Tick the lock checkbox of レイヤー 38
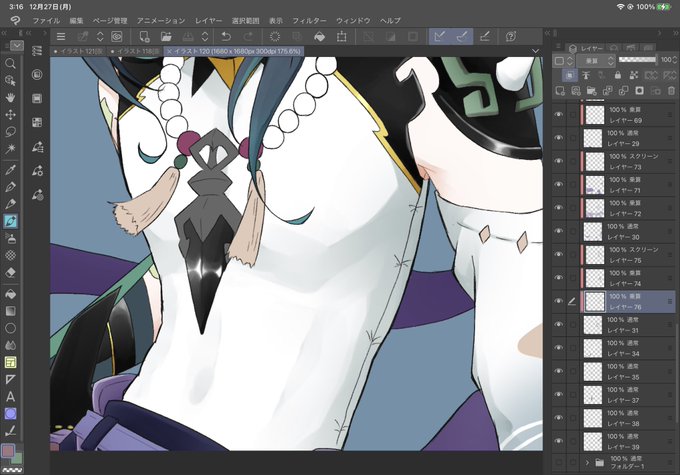The width and height of the screenshot is (680, 475). 573,418
